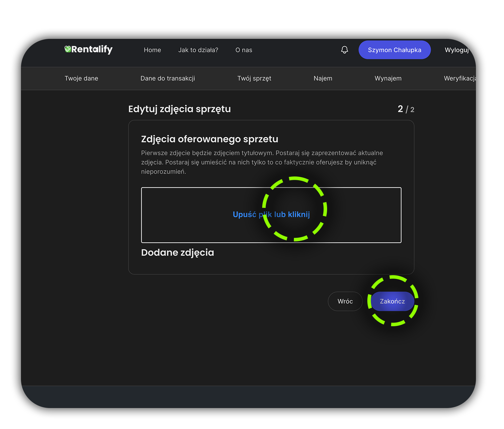Click the 'Zdjęcia oferowanego sprzetu' heading
The width and height of the screenshot is (504, 429).
click(209, 139)
